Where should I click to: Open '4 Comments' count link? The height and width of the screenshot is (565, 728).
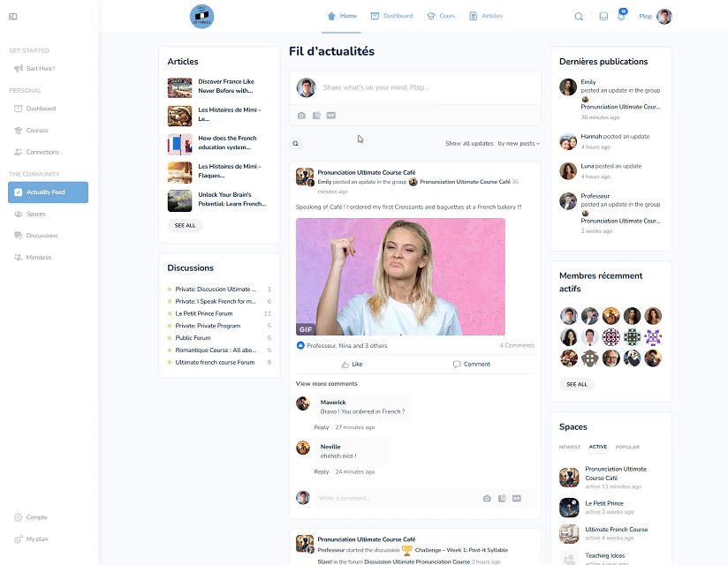point(517,345)
